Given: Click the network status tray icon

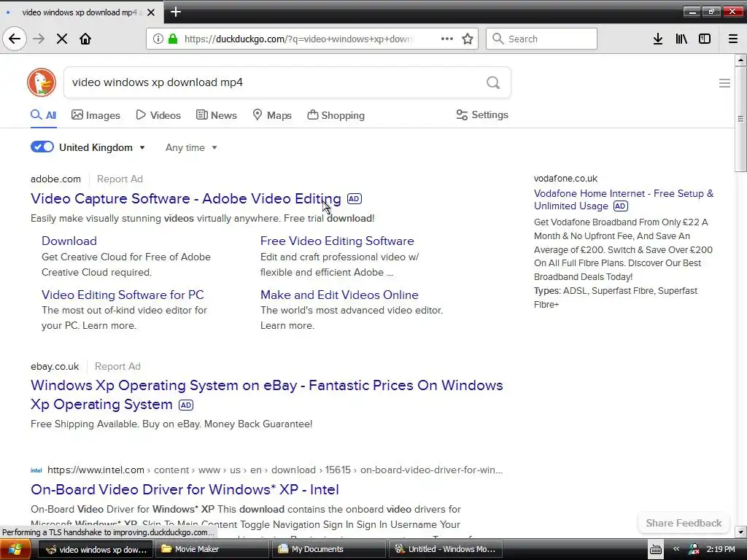Looking at the screenshot, I should point(694,550).
